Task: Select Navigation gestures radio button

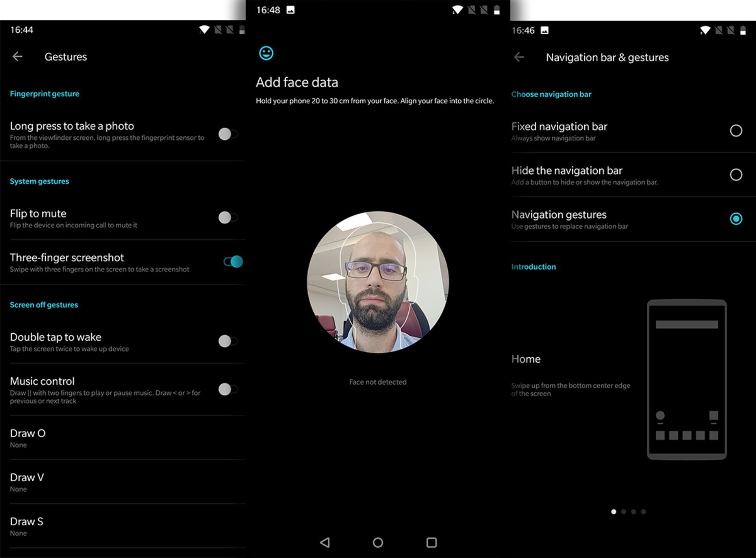Action: (736, 219)
